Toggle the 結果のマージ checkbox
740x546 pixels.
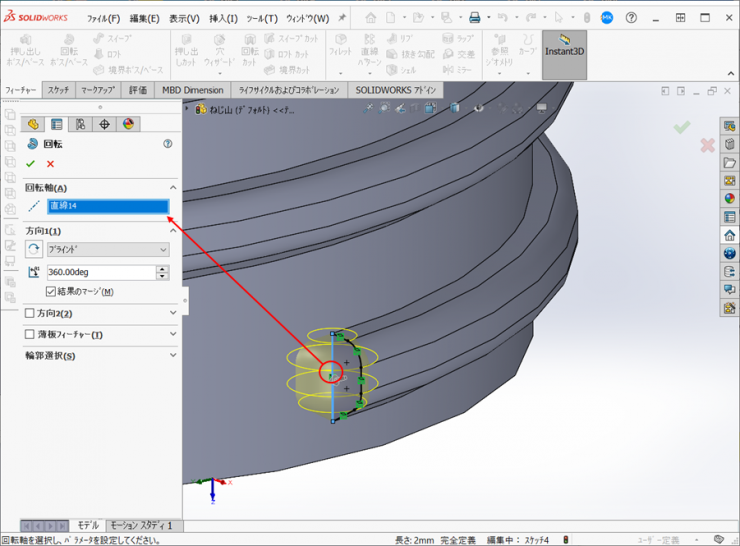click(x=52, y=292)
